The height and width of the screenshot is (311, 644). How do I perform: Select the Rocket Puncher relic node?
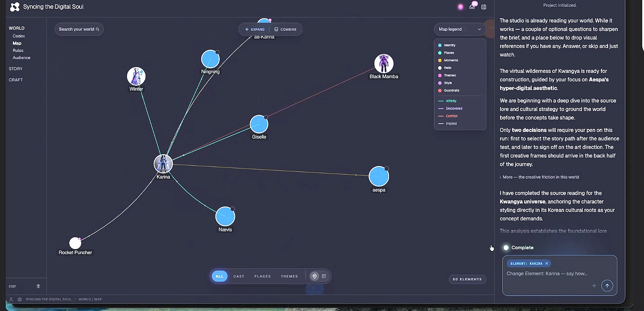(x=75, y=243)
